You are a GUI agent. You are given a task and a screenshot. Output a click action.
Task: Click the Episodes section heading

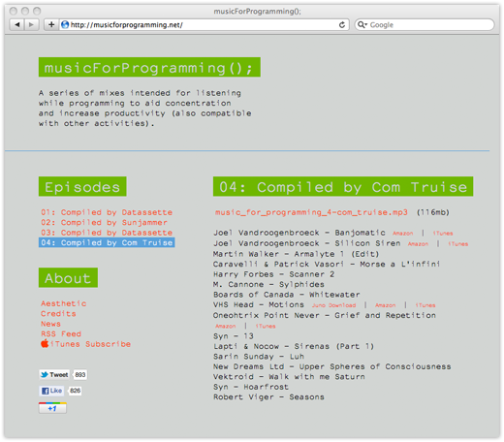click(82, 186)
